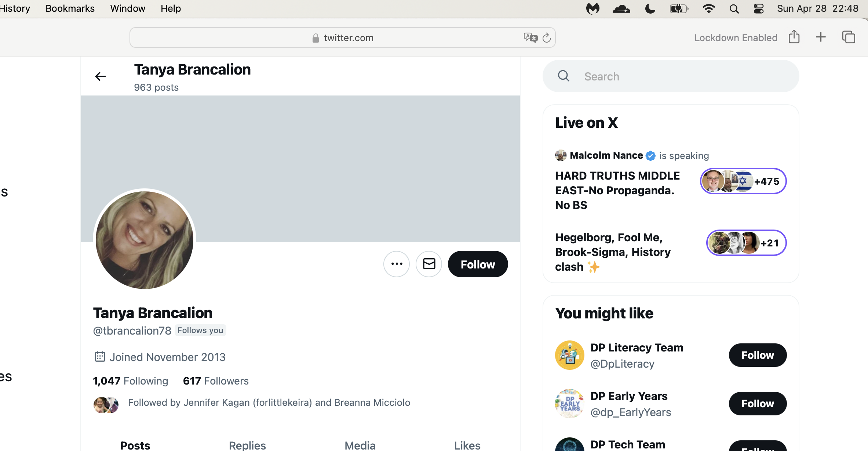Open Tanya Brancalion's profile photo

click(145, 240)
